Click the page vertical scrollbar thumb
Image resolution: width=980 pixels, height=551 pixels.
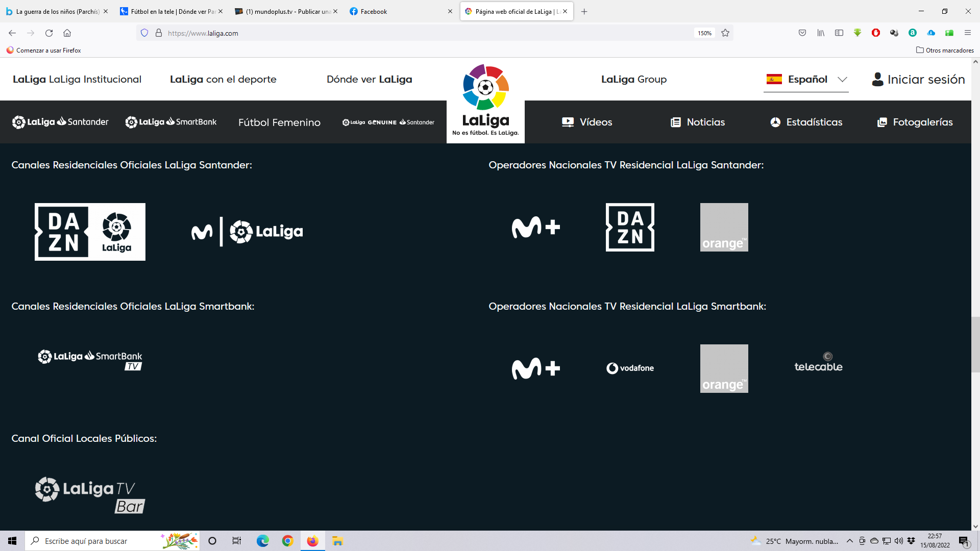point(975,345)
